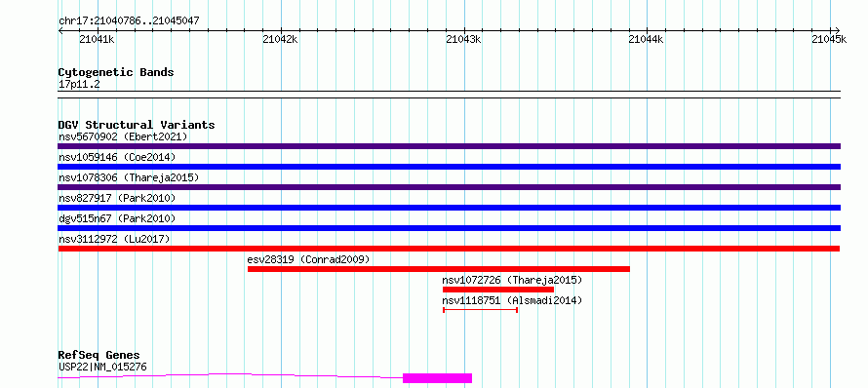Select the nsv1072726 (Thareja2015) red bar

[x=498, y=290]
